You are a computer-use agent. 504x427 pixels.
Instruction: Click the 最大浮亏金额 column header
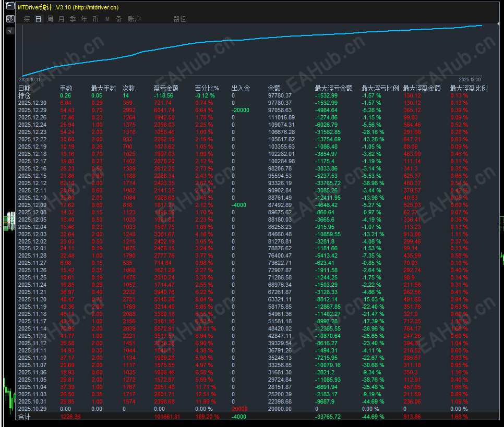tap(333, 88)
